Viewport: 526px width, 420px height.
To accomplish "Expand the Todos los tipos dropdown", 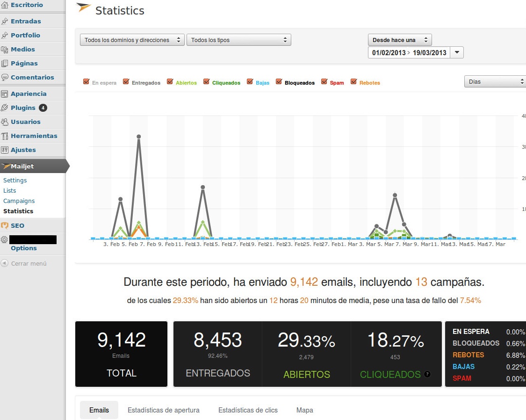I will [x=238, y=40].
